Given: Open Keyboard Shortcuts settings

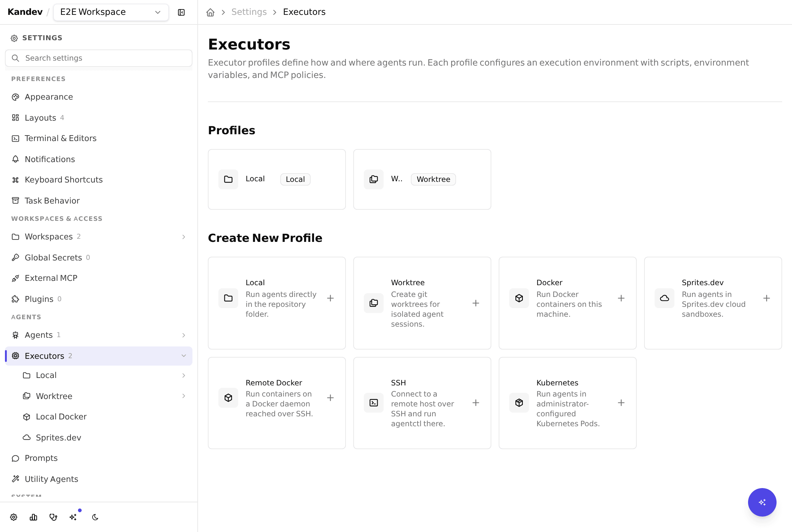Looking at the screenshot, I should click(x=99, y=180).
